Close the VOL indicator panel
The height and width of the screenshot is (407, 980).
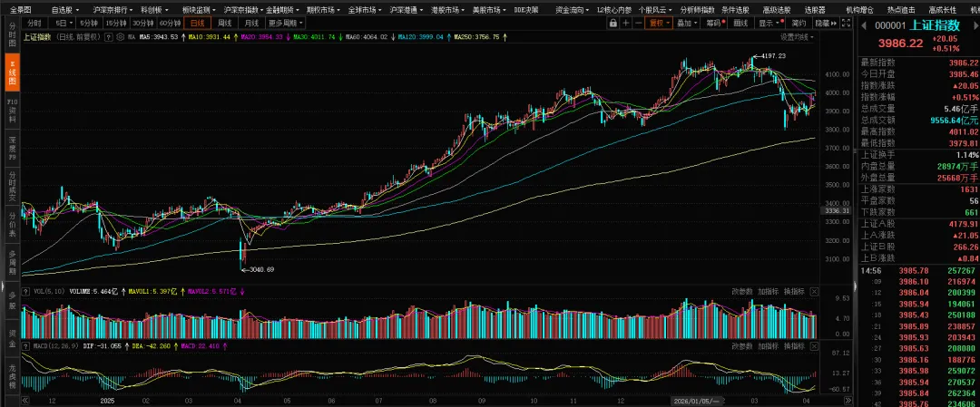pos(814,292)
